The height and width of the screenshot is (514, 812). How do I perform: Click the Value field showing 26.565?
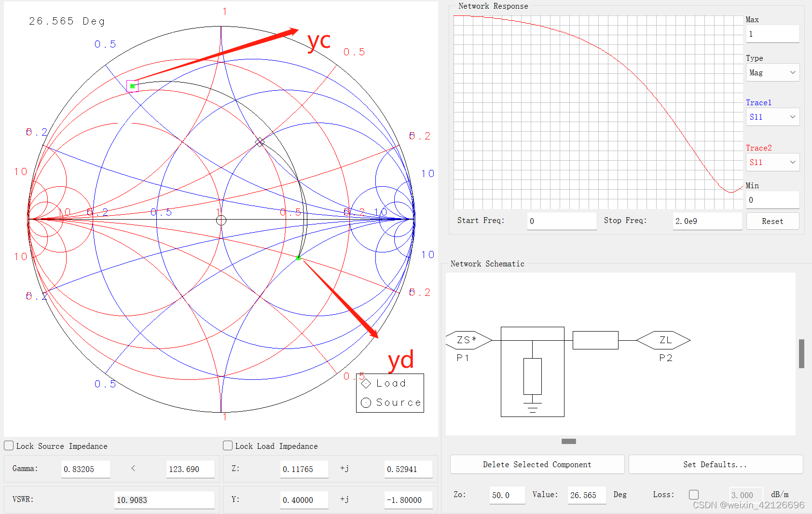pyautogui.click(x=587, y=495)
